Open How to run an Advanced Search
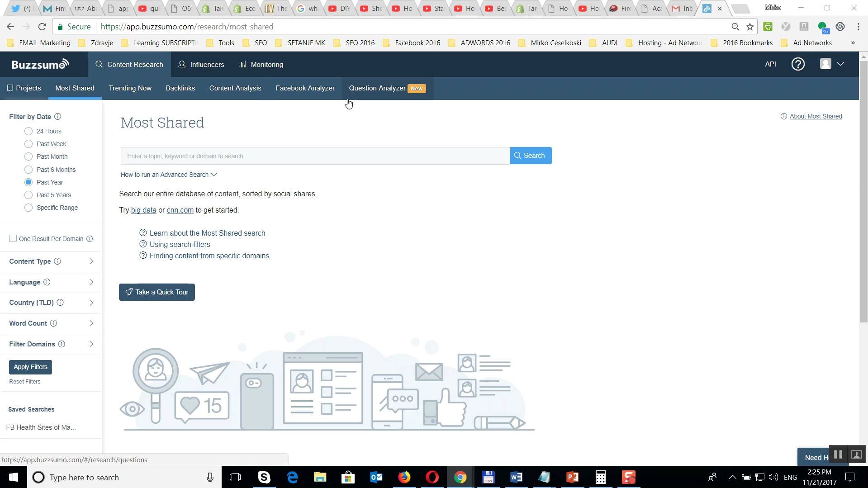This screenshot has height=488, width=868. pos(165,175)
